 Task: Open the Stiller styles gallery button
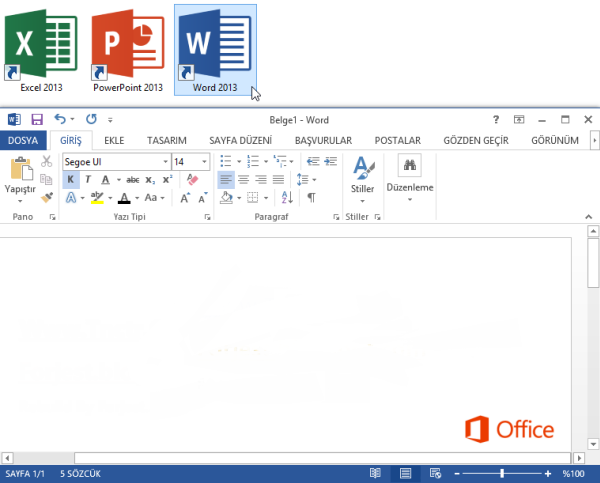click(362, 179)
